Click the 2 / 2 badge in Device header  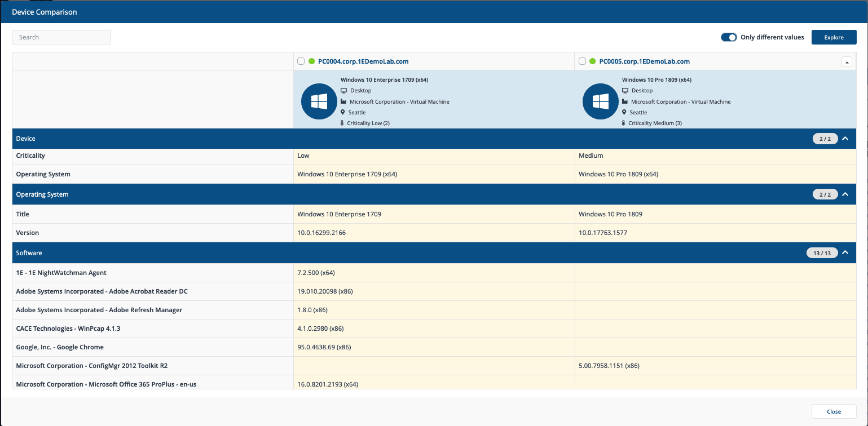point(825,139)
